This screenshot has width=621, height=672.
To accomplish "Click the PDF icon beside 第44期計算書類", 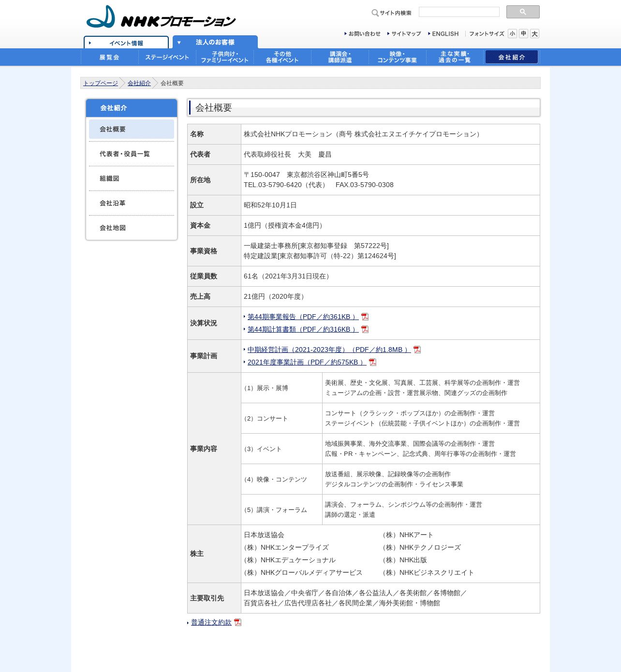I will point(365,329).
